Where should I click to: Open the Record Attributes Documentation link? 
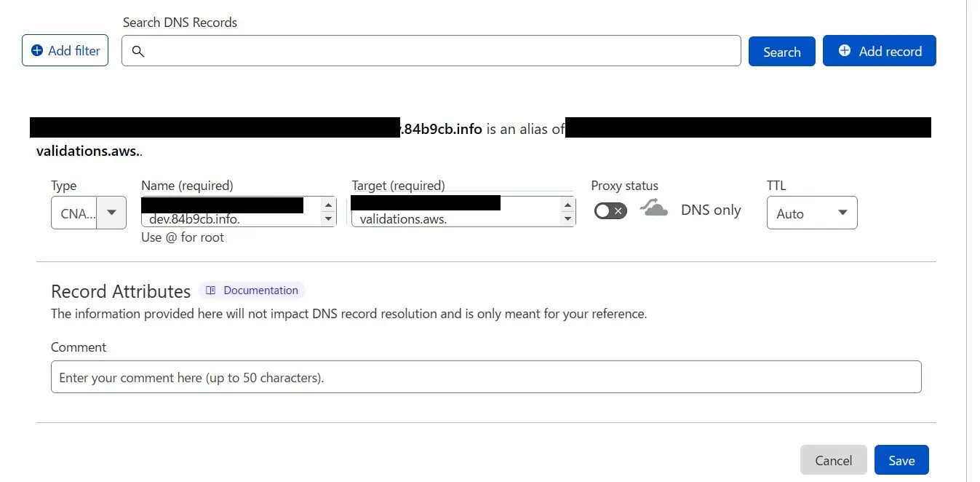click(252, 291)
